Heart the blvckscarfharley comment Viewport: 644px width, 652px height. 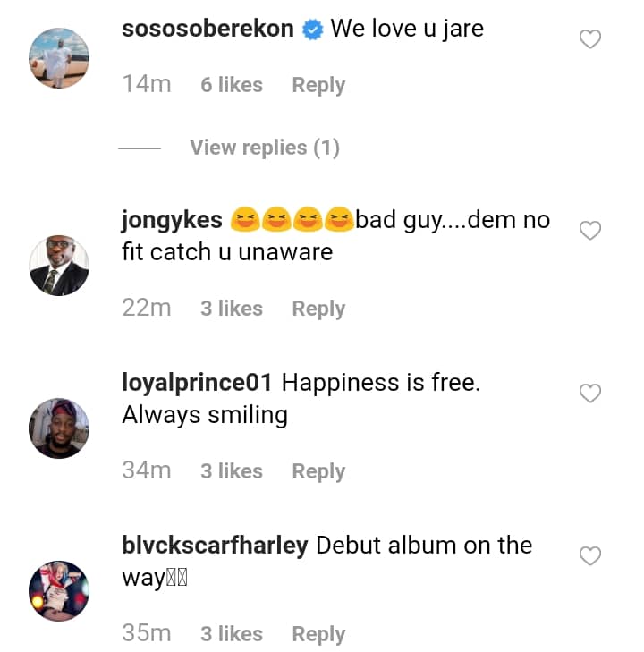(590, 556)
